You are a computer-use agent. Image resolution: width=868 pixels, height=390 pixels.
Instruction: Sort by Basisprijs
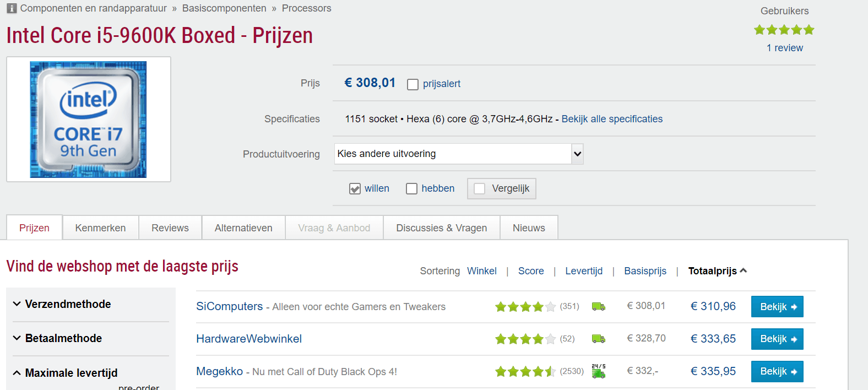click(x=645, y=271)
